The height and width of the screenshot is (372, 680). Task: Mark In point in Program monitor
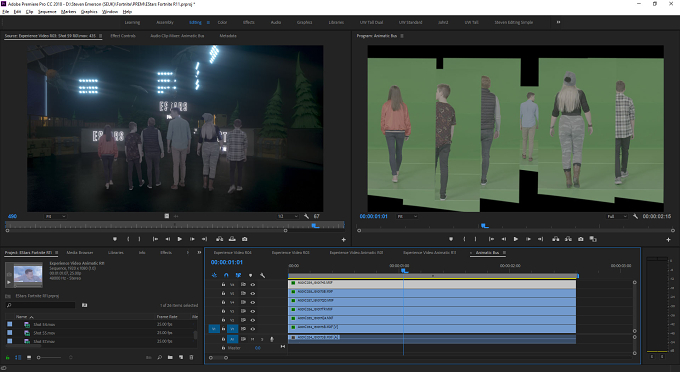(x=464, y=239)
